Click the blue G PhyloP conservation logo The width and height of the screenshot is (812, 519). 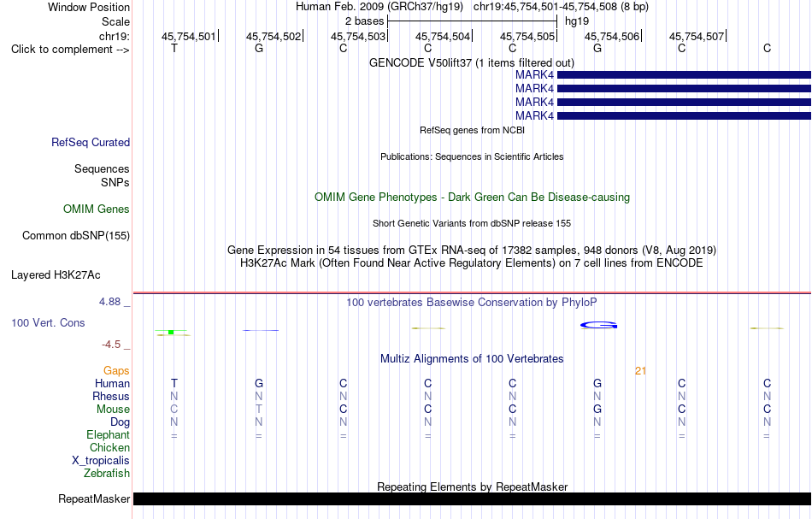click(x=598, y=325)
